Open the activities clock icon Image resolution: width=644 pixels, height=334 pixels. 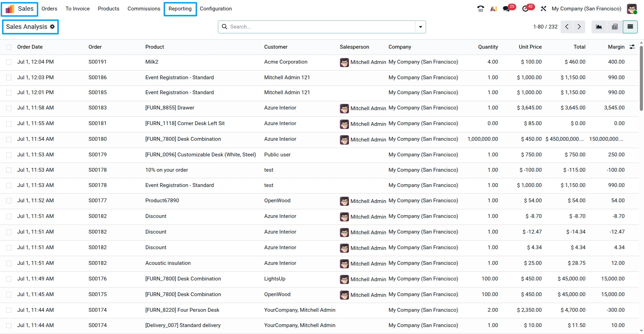pos(525,9)
